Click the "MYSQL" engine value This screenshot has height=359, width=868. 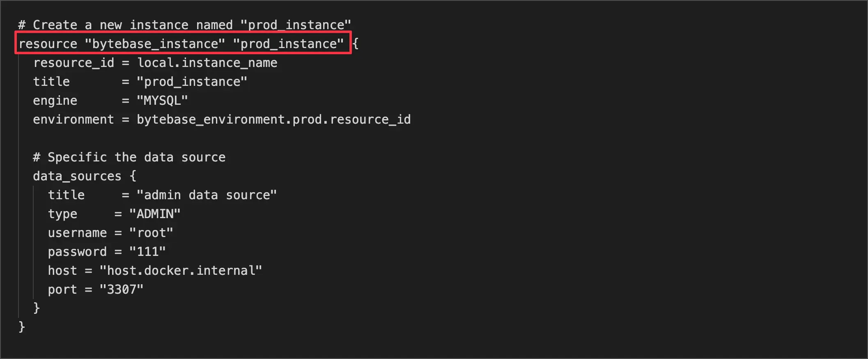click(x=162, y=101)
